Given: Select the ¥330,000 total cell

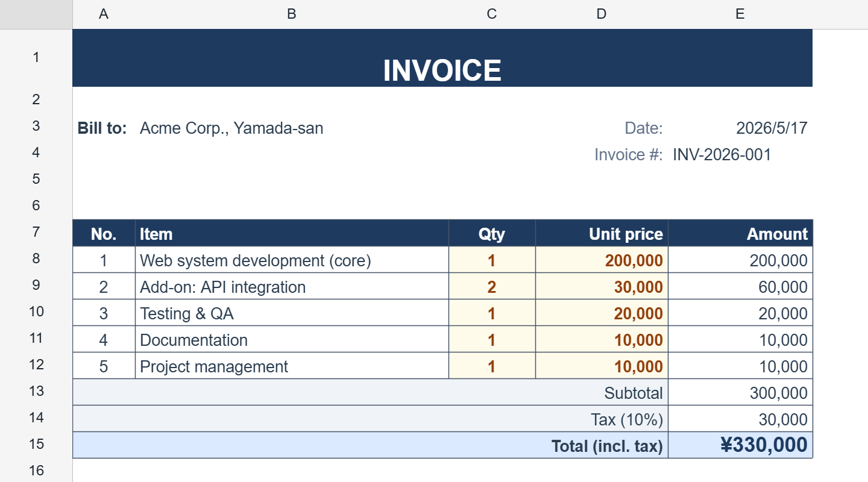Looking at the screenshot, I should [x=740, y=445].
